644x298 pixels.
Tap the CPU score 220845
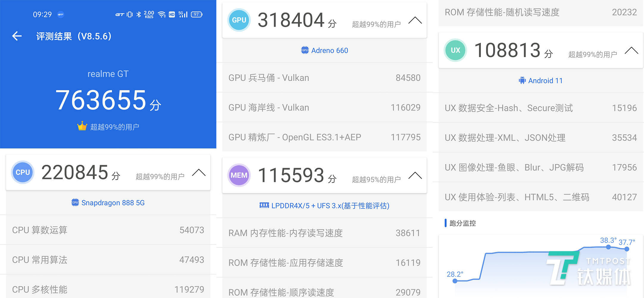click(75, 172)
